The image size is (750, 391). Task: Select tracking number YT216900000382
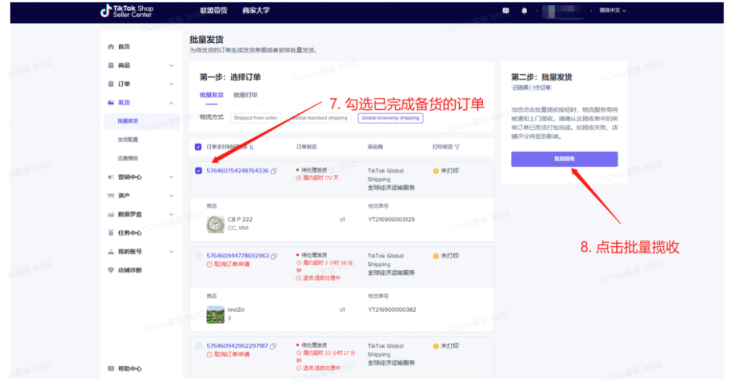pyautogui.click(x=392, y=310)
